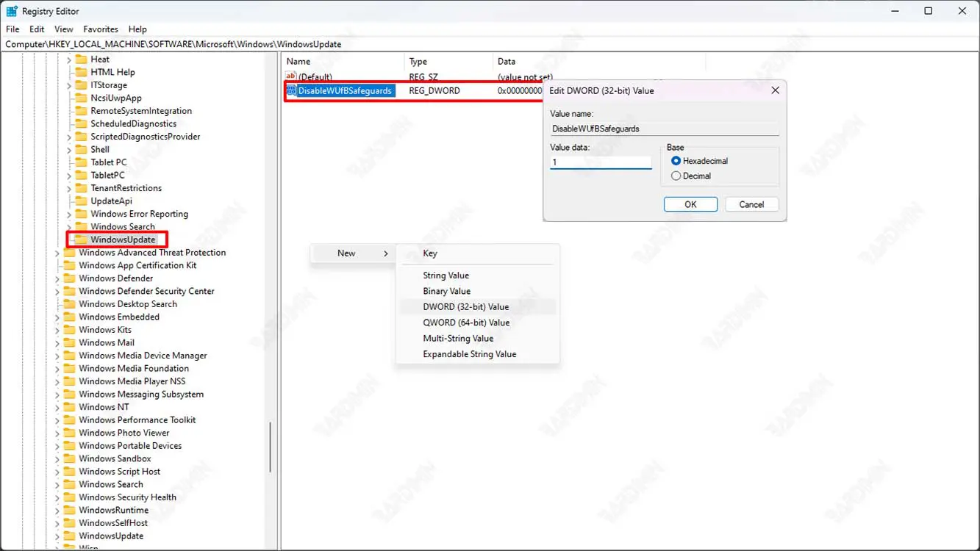The height and width of the screenshot is (551, 980).
Task: Select the highlighted WindowsUpdate key
Action: pos(123,240)
